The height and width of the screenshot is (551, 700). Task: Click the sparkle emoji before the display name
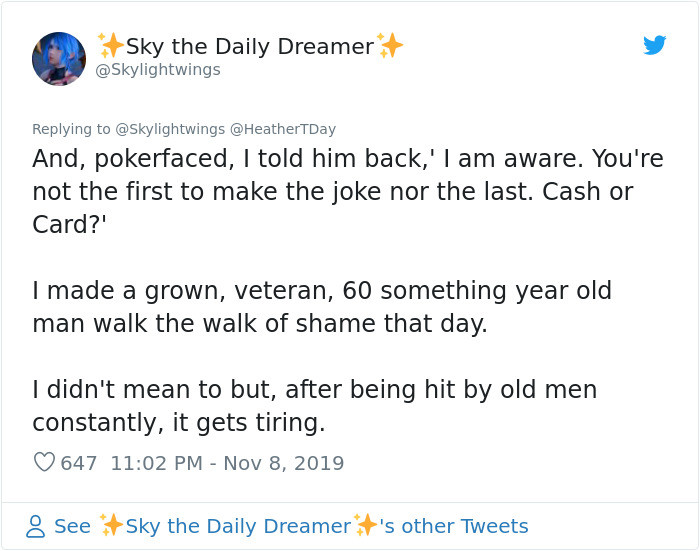110,45
